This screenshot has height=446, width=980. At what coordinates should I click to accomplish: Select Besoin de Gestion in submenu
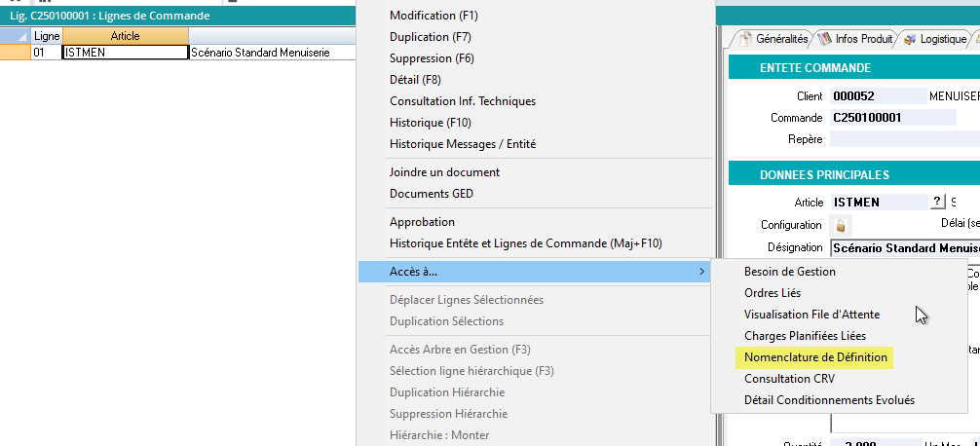[x=789, y=272]
